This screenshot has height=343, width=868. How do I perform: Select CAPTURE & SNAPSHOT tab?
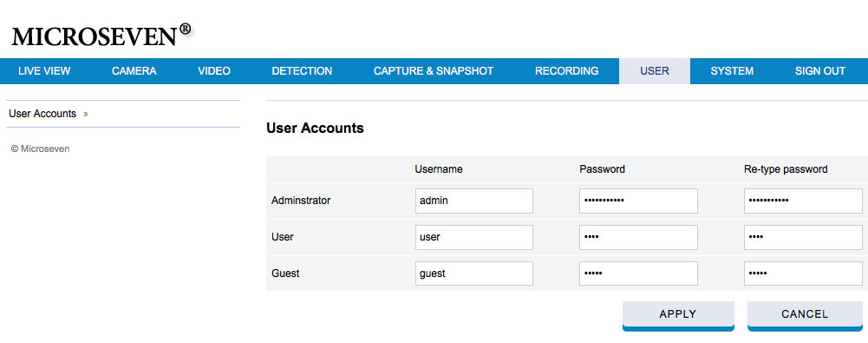(x=434, y=71)
